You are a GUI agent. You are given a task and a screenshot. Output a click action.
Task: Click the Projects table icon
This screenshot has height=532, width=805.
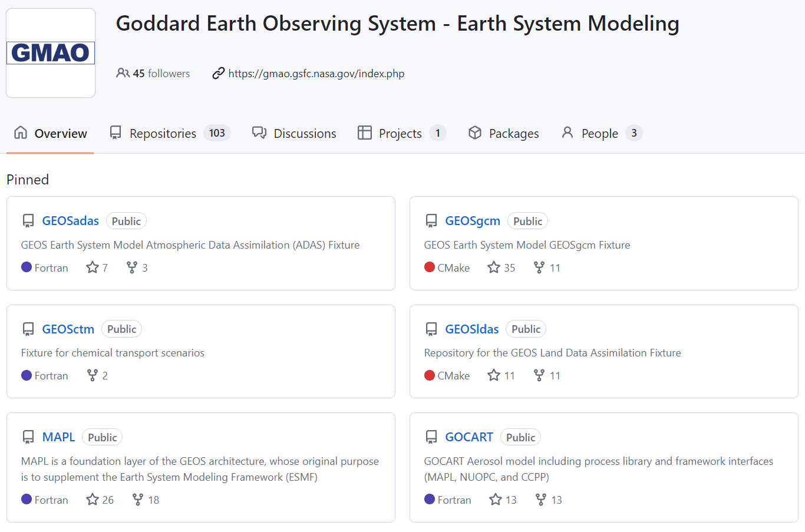[365, 133]
